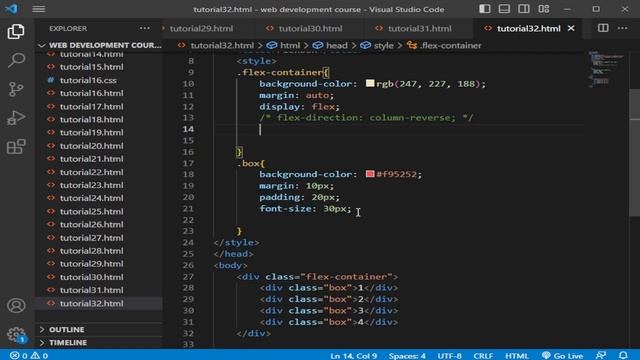Close the tutorial32.html tab
Viewport: 640px width, 360px height.
571,28
